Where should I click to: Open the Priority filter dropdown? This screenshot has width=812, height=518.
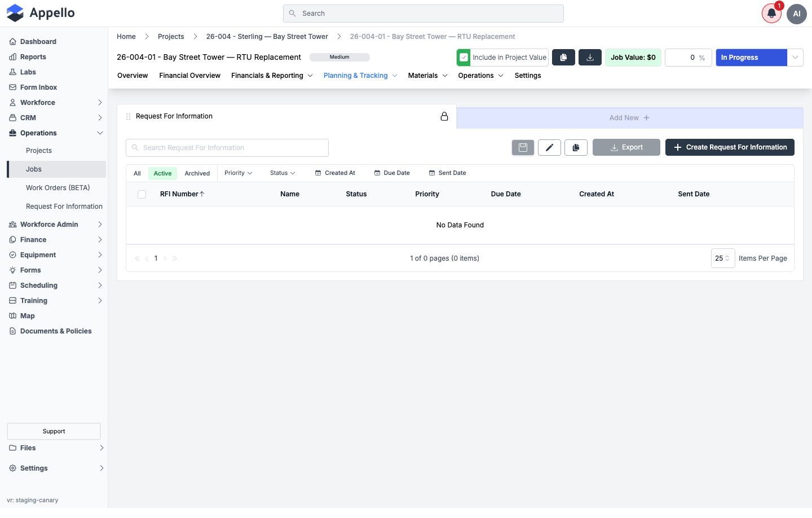238,173
